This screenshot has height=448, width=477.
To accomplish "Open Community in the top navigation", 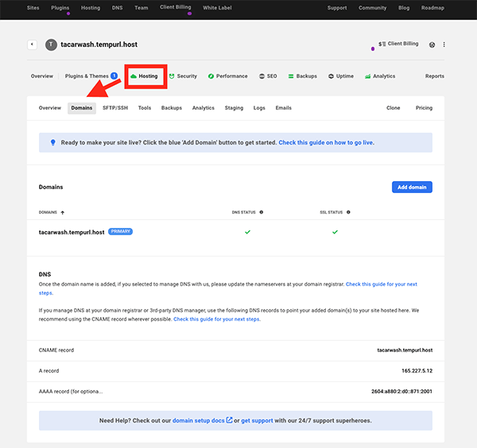I will [372, 8].
